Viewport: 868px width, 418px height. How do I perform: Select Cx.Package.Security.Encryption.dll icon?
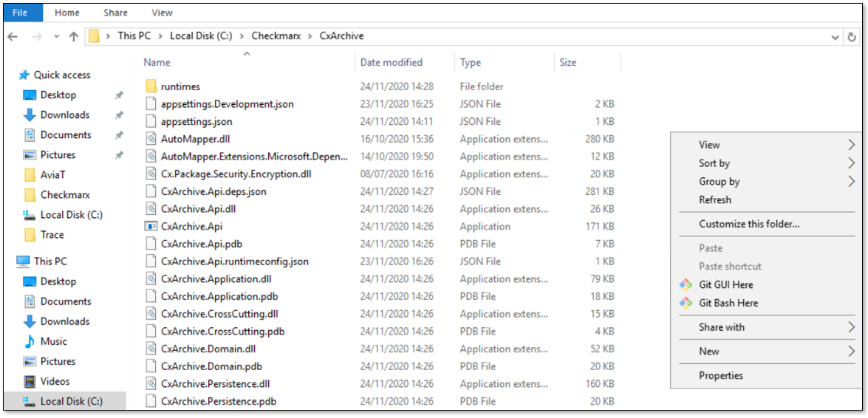pyautogui.click(x=151, y=174)
